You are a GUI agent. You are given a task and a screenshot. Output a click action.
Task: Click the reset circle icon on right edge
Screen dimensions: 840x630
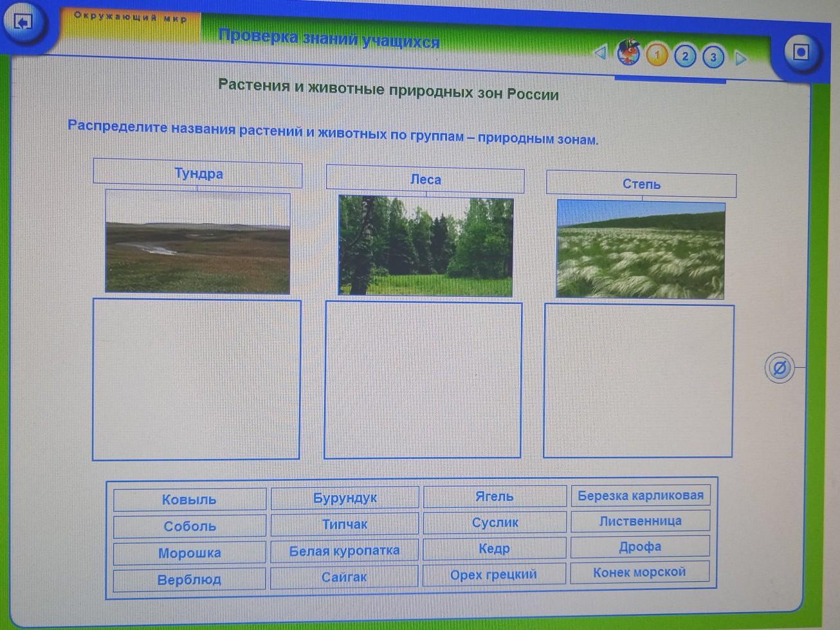(x=779, y=368)
